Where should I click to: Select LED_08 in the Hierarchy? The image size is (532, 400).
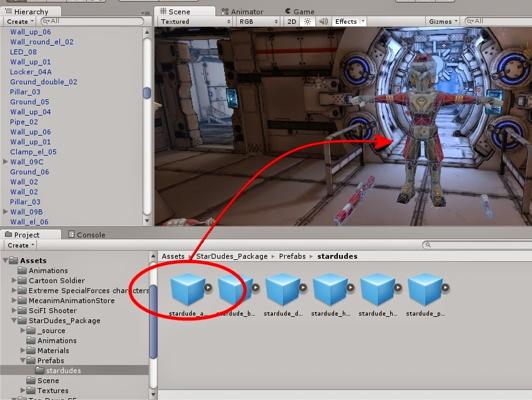tap(23, 52)
